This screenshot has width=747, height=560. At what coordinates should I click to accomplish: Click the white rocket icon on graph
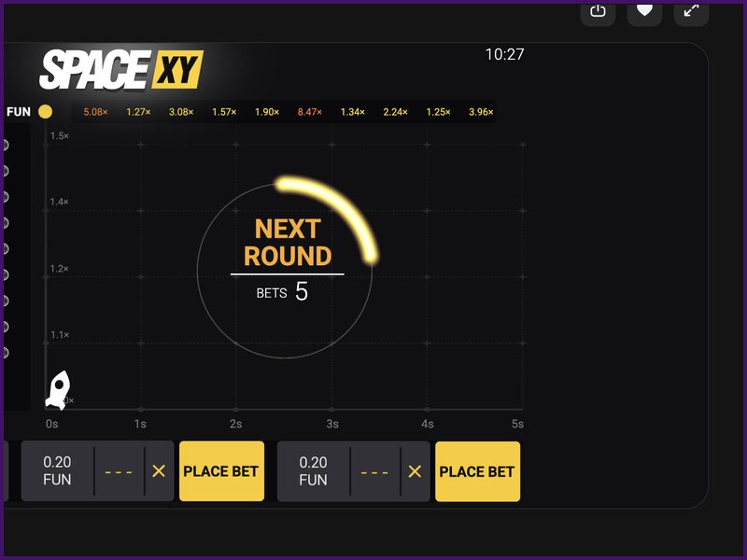(58, 389)
